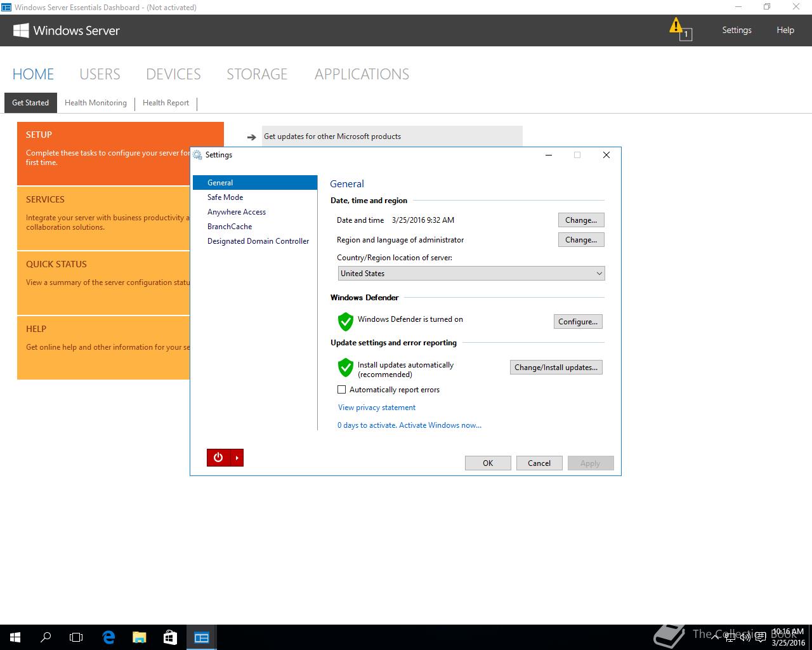The width and height of the screenshot is (812, 650).
Task: Switch to the DEVICES section
Action: (173, 74)
